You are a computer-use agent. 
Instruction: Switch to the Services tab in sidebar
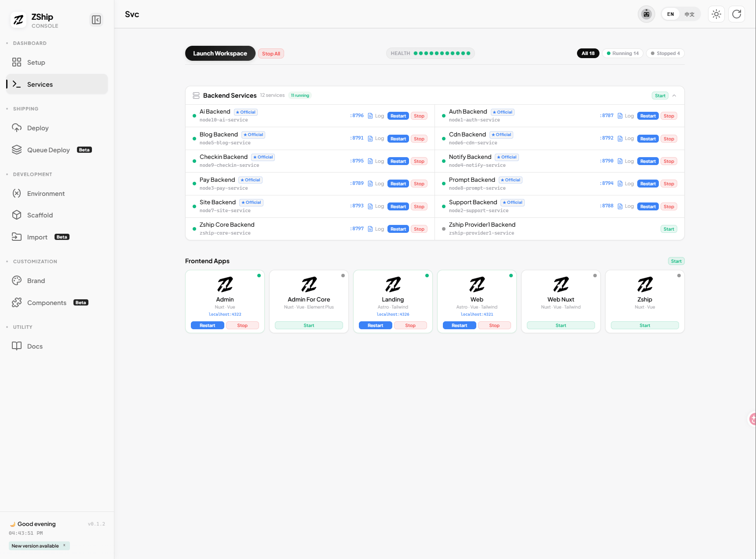pyautogui.click(x=40, y=84)
